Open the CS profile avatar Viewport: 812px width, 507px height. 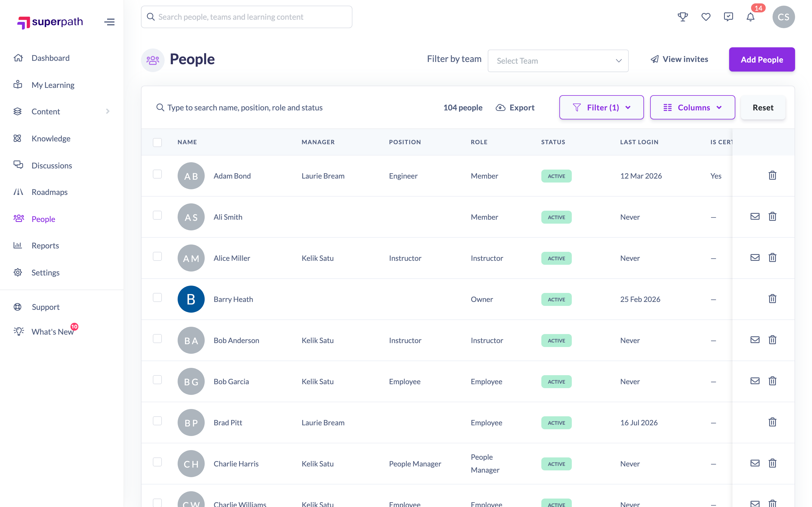tap(784, 17)
